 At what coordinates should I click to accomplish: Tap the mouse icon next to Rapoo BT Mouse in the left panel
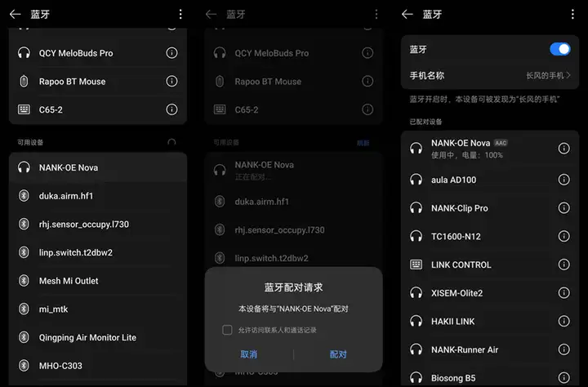click(x=24, y=81)
